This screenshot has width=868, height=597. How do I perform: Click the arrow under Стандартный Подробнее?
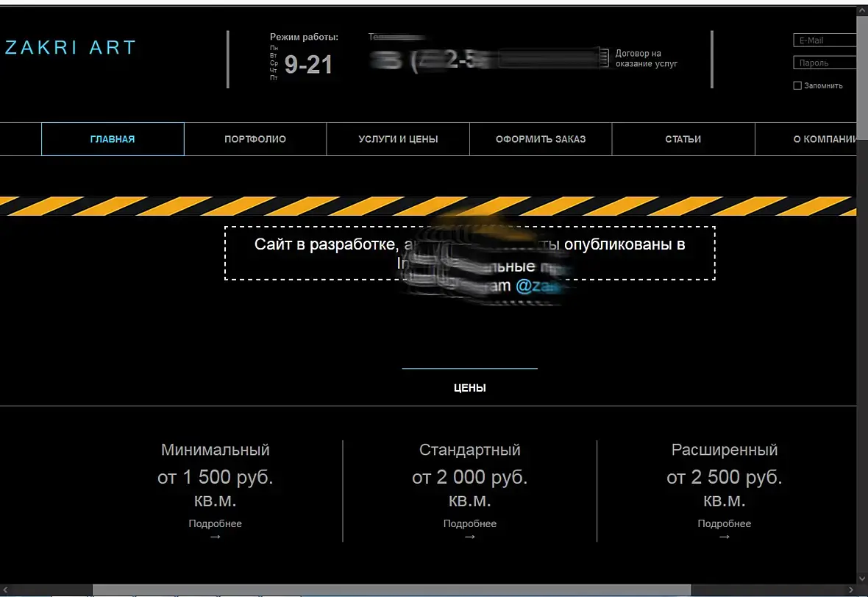(470, 537)
